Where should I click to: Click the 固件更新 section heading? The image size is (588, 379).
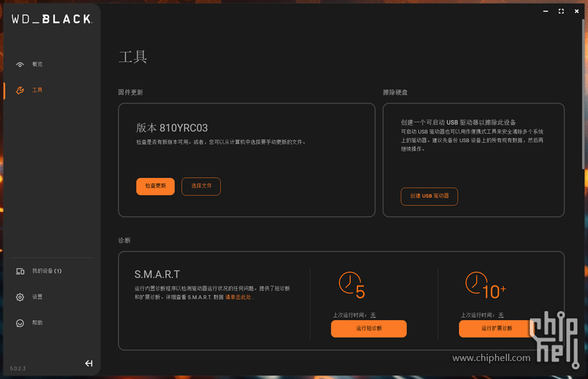coord(131,92)
